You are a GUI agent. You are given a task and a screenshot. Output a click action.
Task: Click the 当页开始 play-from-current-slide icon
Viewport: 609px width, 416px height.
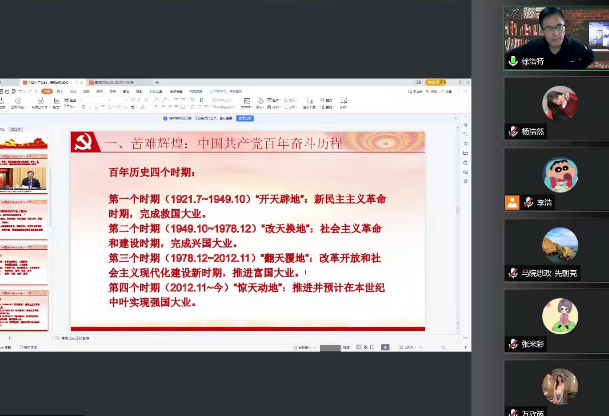pos(18,100)
